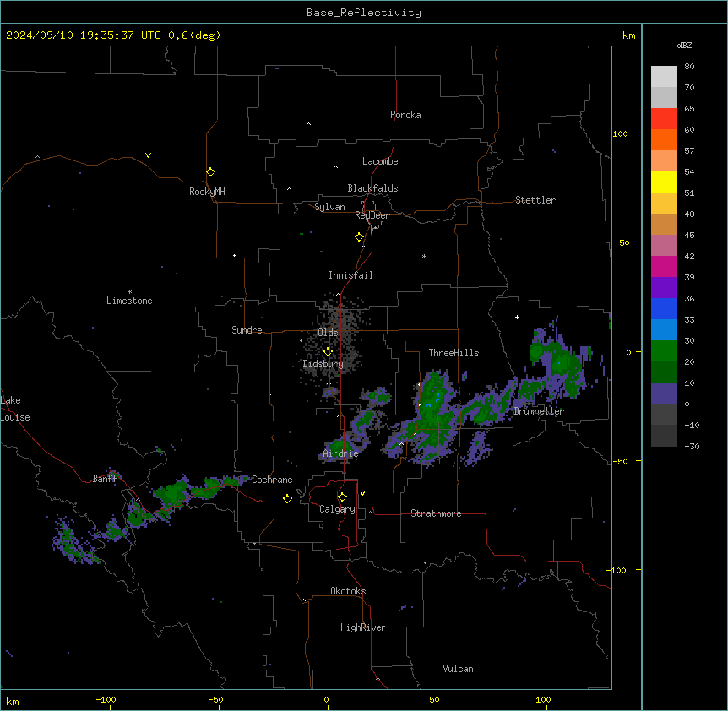Click the -50 tick on bottom axis
This screenshot has height=711, width=728.
click(x=215, y=699)
